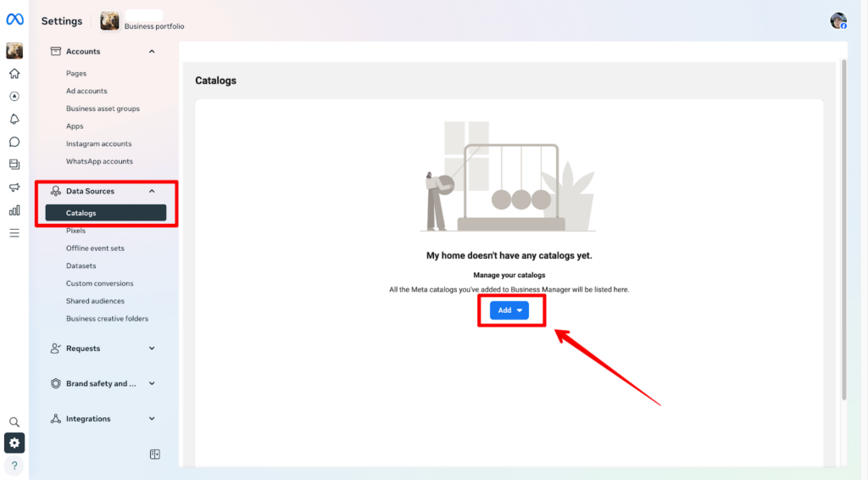The height and width of the screenshot is (480, 868).
Task: Open notifications bell icon
Action: click(x=14, y=119)
